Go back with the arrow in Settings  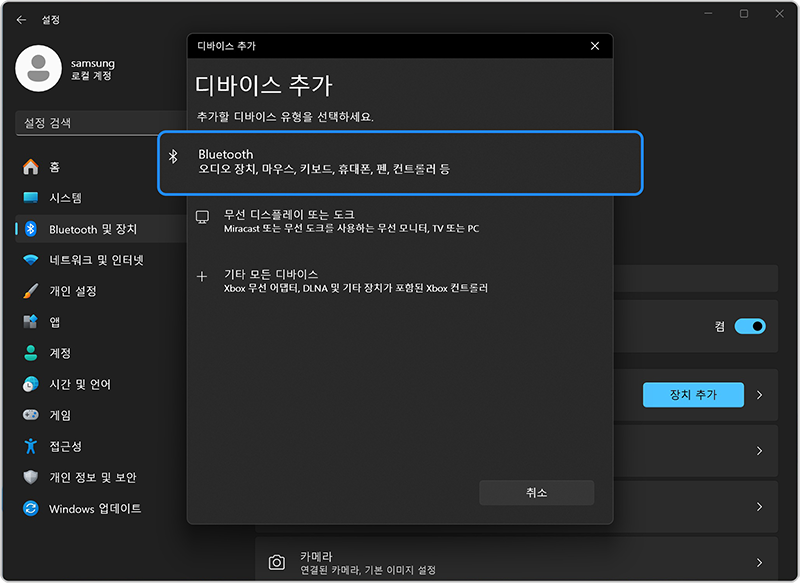click(21, 20)
